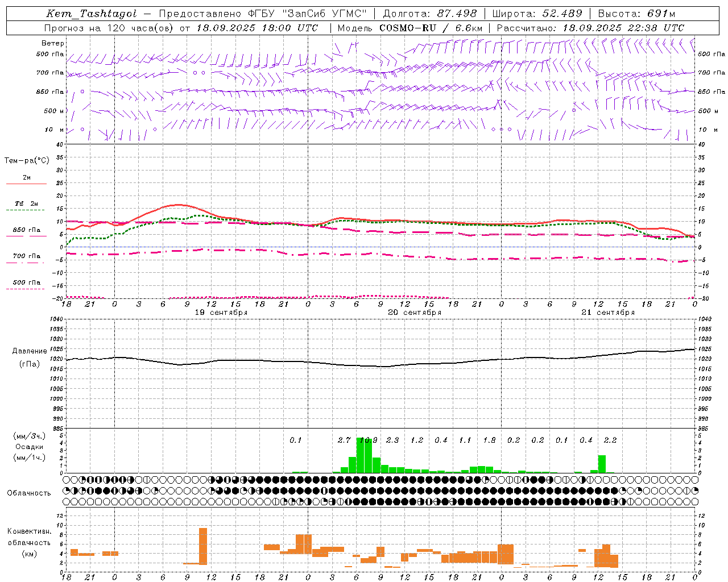
Task: Click the 21 сентября date label
Action: pos(608,313)
